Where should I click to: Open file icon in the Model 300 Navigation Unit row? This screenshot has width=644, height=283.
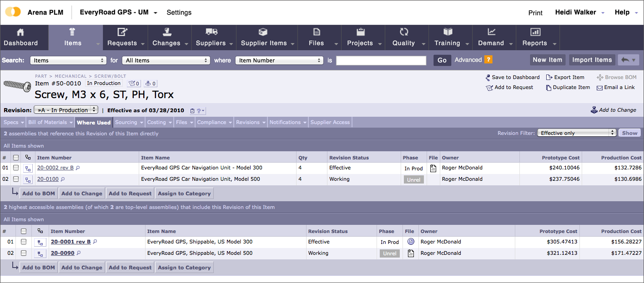(x=433, y=168)
